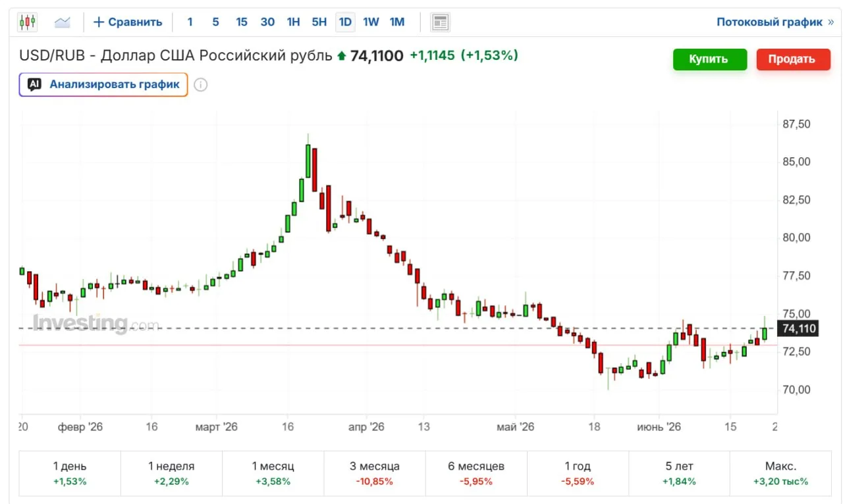The image size is (843, 504).
Task: Select the 1D timeframe
Action: point(344,22)
